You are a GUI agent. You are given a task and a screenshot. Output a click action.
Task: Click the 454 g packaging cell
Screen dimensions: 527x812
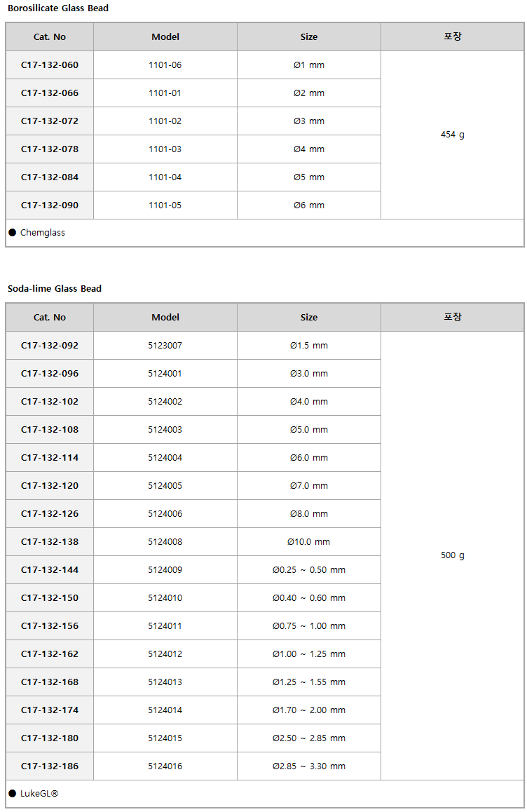453,135
